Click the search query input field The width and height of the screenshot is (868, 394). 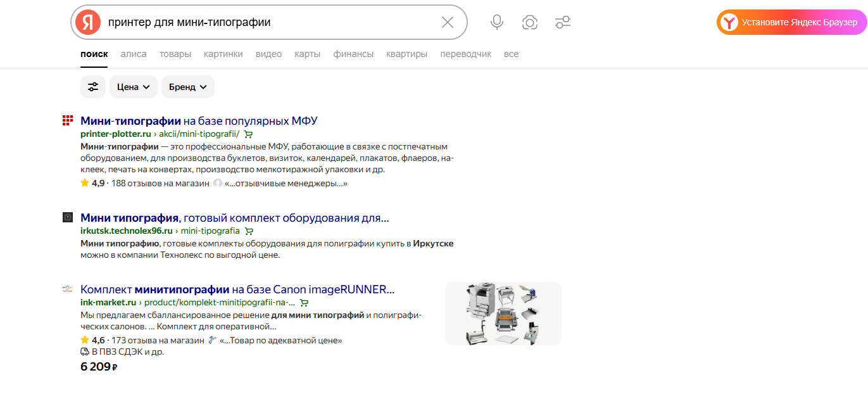[269, 22]
